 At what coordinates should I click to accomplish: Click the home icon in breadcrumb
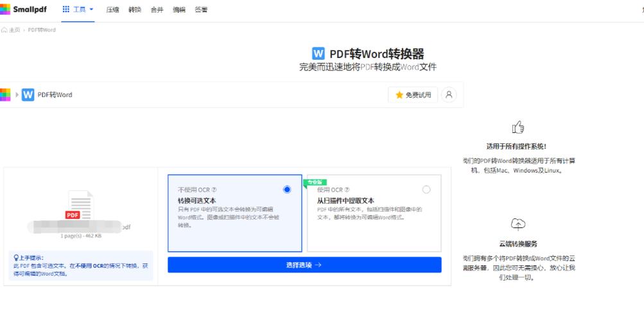[4, 30]
